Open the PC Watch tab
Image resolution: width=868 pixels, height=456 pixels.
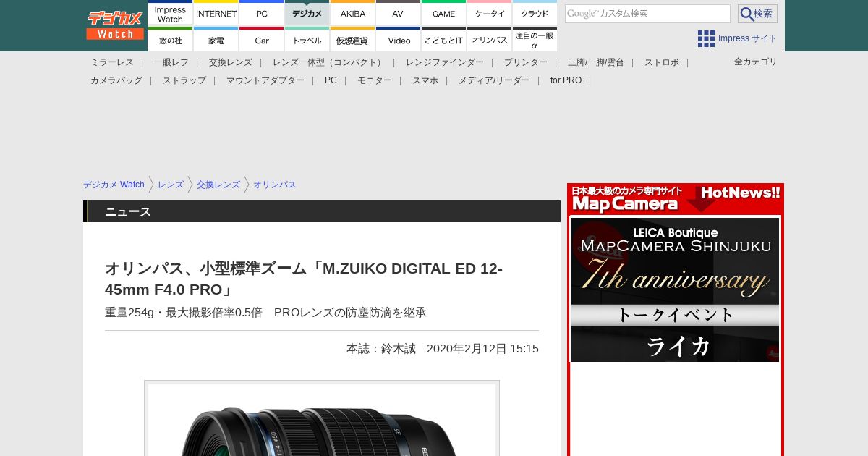point(262,13)
